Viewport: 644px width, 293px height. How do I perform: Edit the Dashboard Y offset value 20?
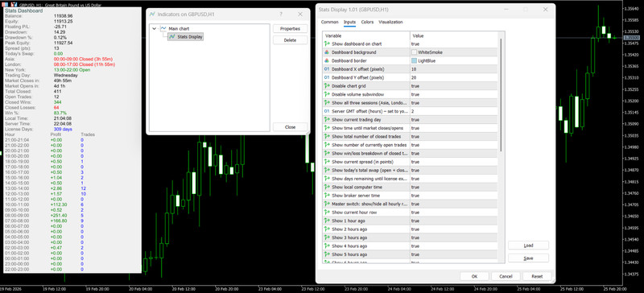[x=453, y=77]
